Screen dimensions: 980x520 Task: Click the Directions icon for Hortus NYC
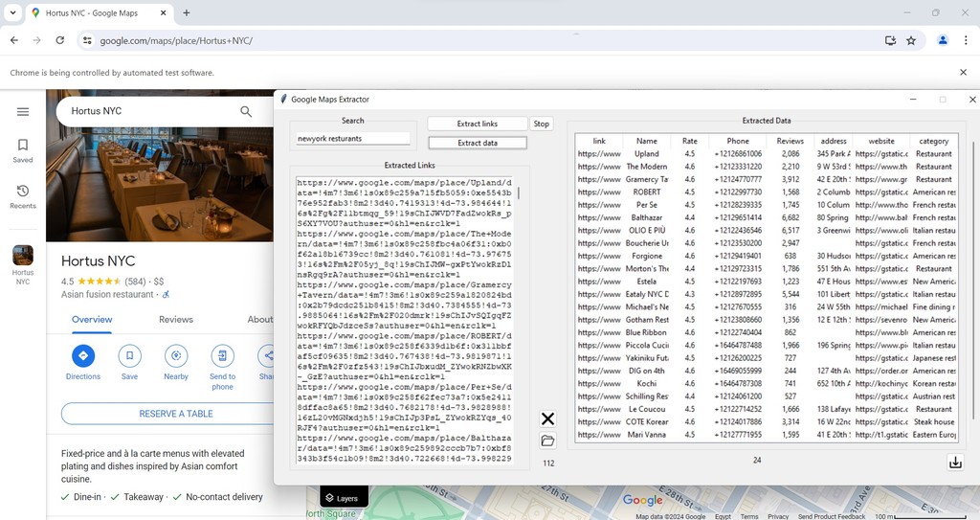point(83,355)
